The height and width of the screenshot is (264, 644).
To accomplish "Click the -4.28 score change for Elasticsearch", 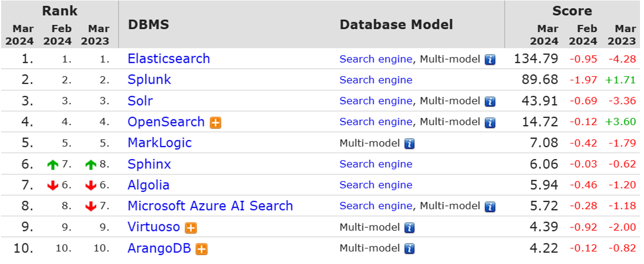I will (x=622, y=59).
